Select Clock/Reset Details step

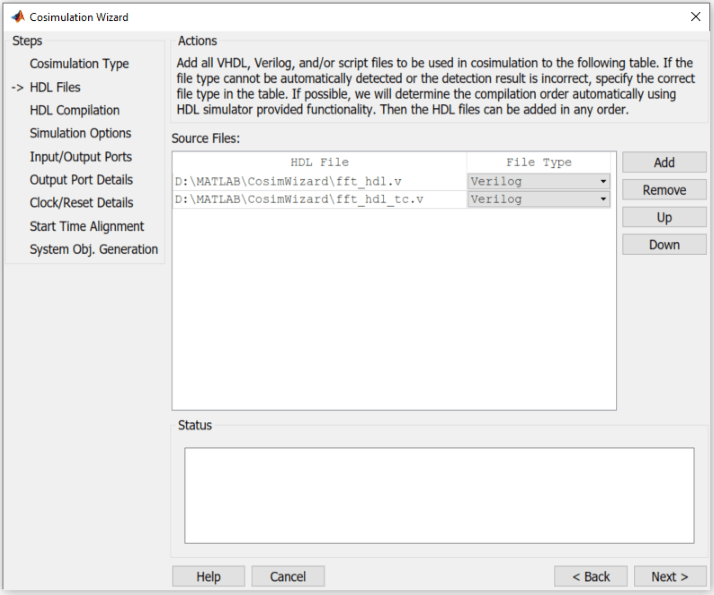(81, 203)
